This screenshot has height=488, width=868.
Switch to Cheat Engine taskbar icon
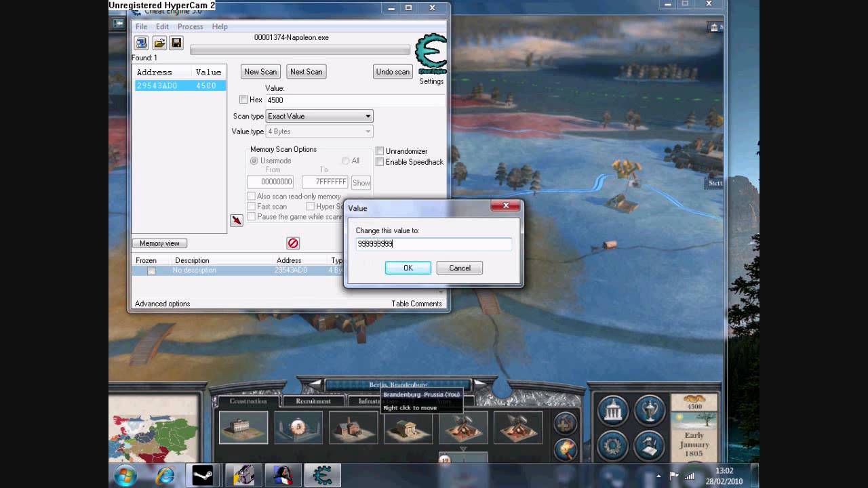[321, 476]
